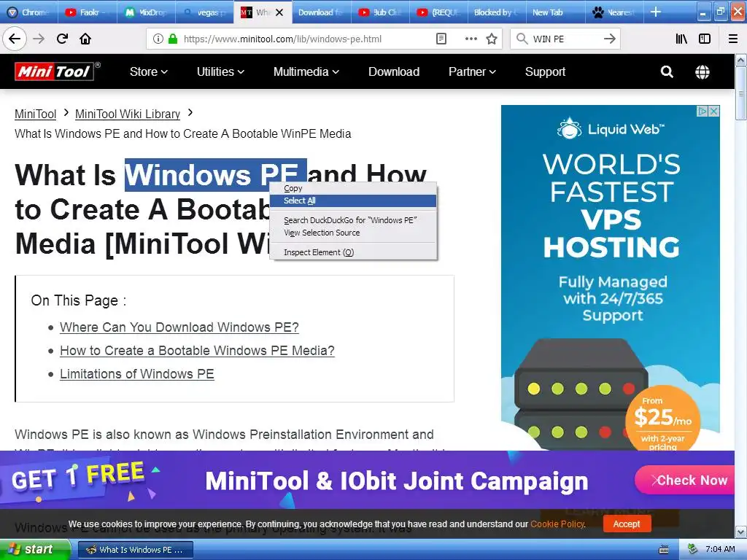Search DuckDuckGo for "Windows PE"

(x=353, y=220)
